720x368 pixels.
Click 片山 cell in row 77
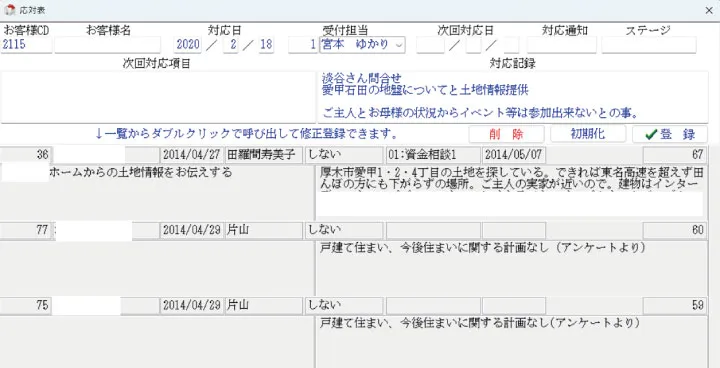(264, 231)
